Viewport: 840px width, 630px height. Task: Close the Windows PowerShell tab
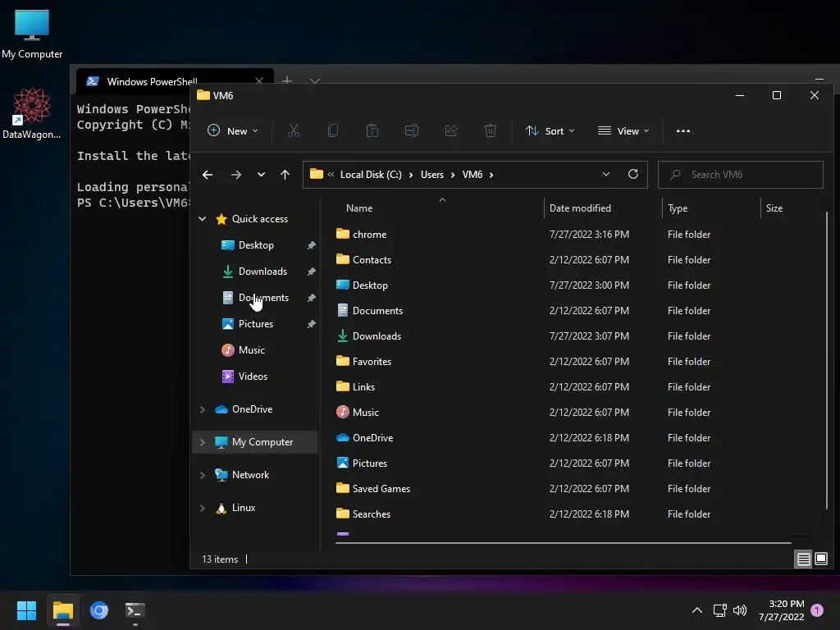259,81
